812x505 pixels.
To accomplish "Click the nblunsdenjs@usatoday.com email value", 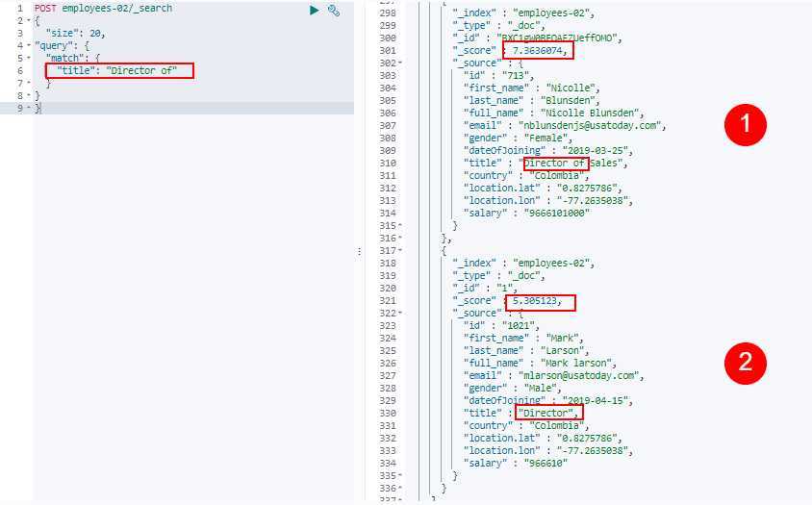I will coord(590,125).
